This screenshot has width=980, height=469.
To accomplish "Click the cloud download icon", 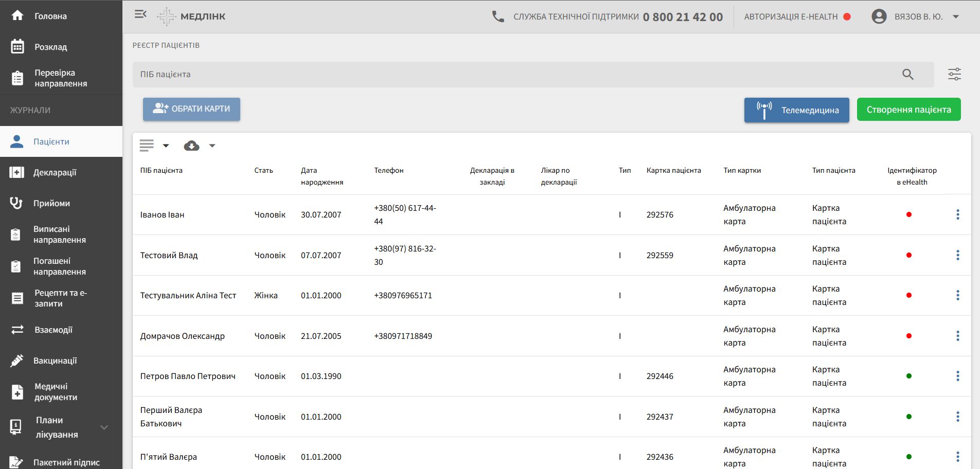I will [x=191, y=146].
